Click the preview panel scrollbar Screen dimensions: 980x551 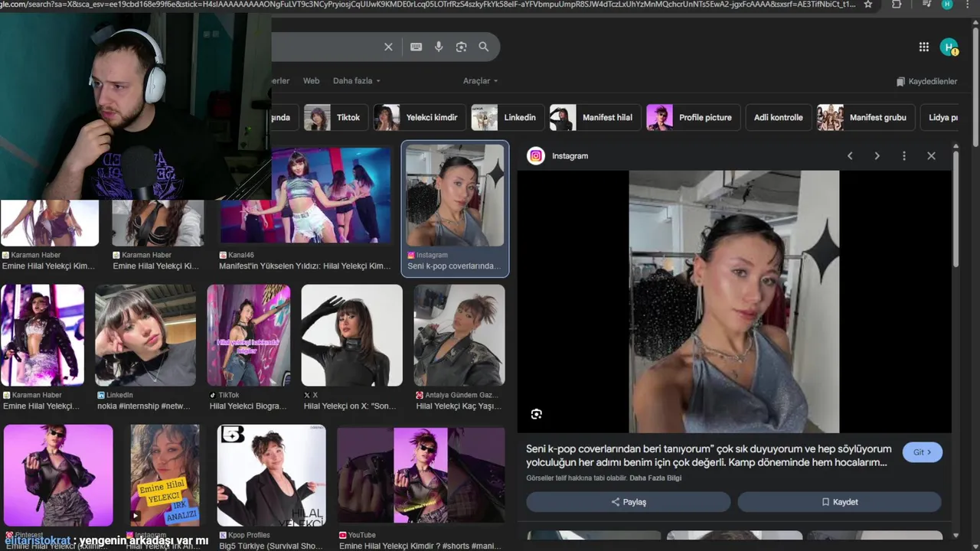pos(955,209)
